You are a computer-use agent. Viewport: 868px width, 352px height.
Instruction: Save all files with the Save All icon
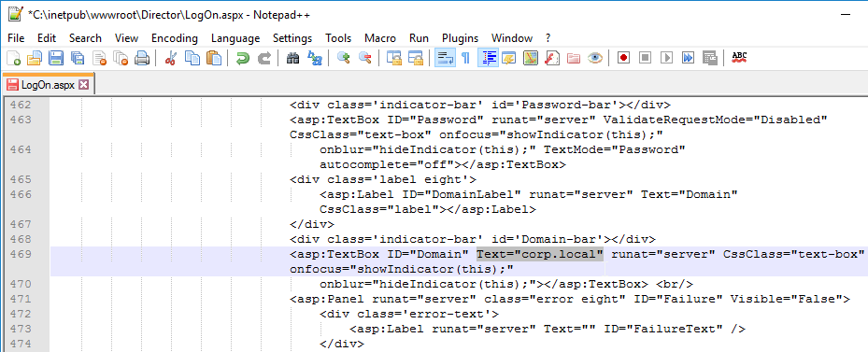coord(78,58)
